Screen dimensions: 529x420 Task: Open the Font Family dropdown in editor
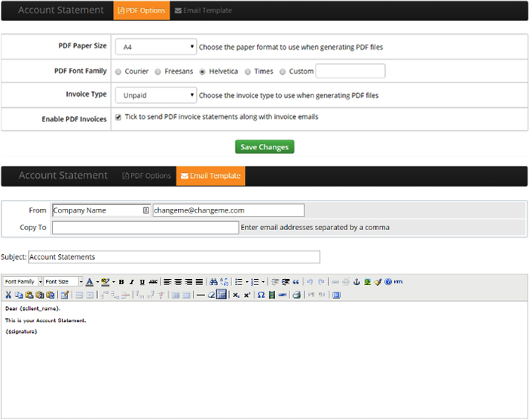pyautogui.click(x=23, y=281)
